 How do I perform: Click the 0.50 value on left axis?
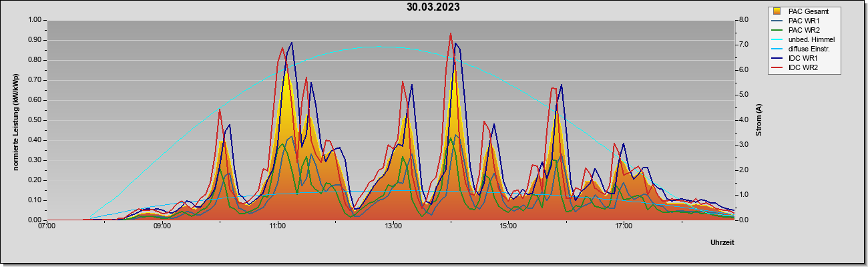coord(35,120)
